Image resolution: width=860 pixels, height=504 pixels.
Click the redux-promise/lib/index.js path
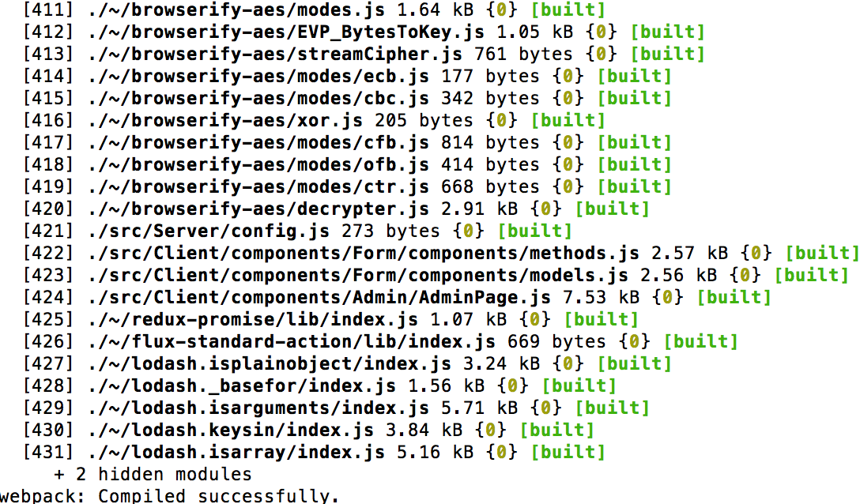click(252, 319)
